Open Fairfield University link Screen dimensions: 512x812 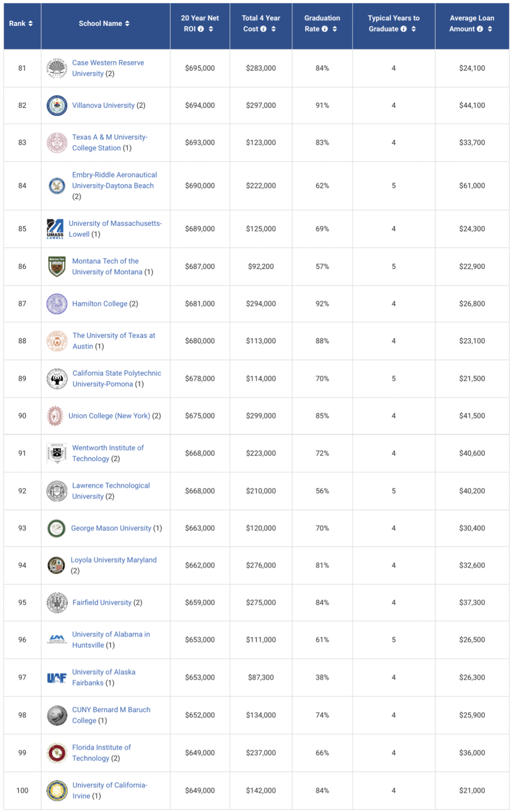click(x=102, y=602)
